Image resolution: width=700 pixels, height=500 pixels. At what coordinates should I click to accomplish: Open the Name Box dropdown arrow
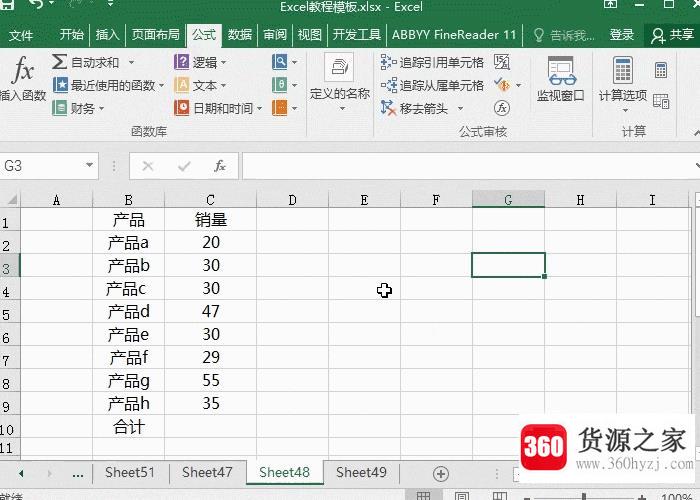pos(89,166)
